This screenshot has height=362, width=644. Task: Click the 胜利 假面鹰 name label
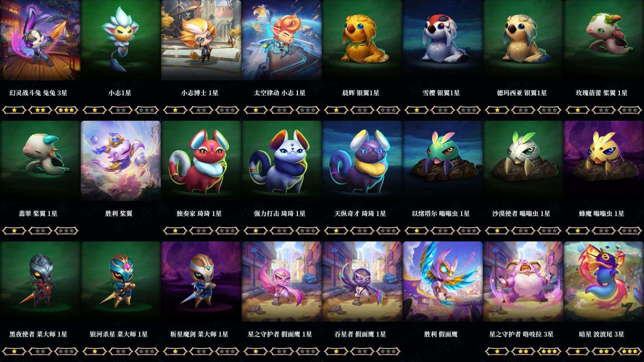coord(441,334)
